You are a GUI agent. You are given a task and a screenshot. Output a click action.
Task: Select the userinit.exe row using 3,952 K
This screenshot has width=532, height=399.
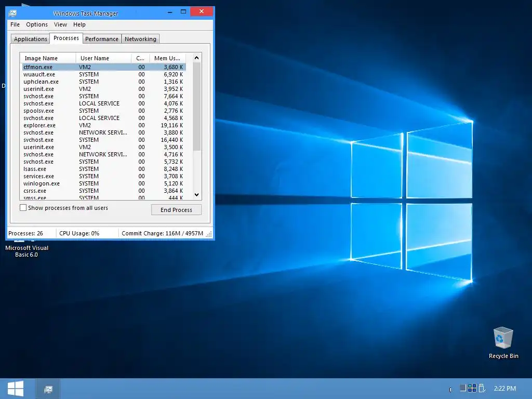tap(104, 89)
